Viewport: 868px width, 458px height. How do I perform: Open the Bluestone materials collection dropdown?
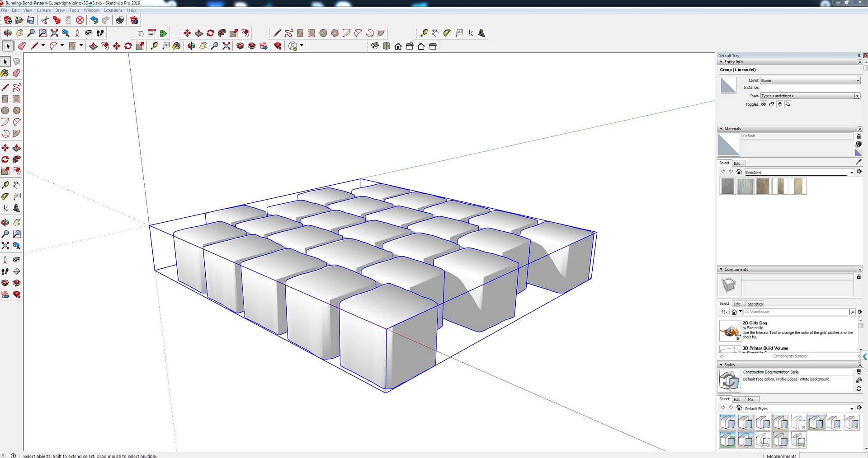point(851,172)
